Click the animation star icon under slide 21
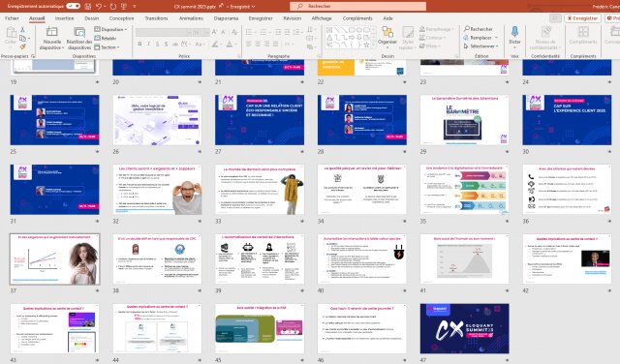This screenshot has height=364, width=620. (302, 82)
